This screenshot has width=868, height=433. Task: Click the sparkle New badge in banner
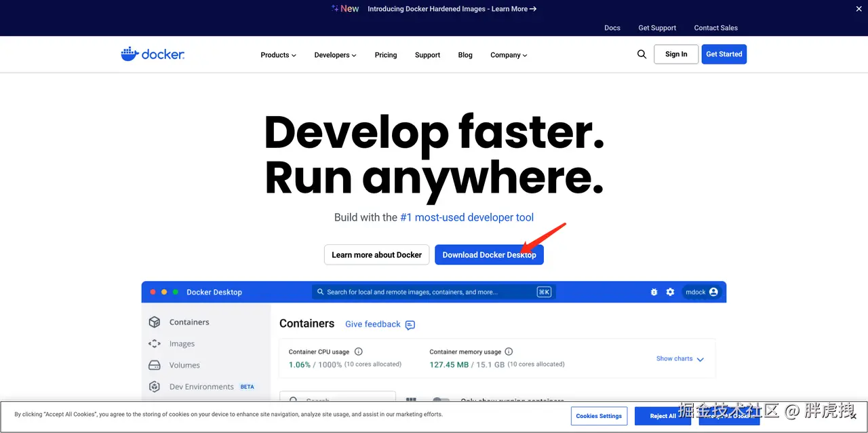pos(345,9)
